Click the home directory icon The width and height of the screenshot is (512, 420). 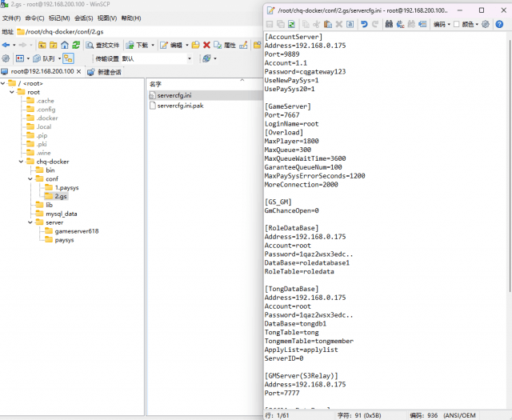coord(64,45)
